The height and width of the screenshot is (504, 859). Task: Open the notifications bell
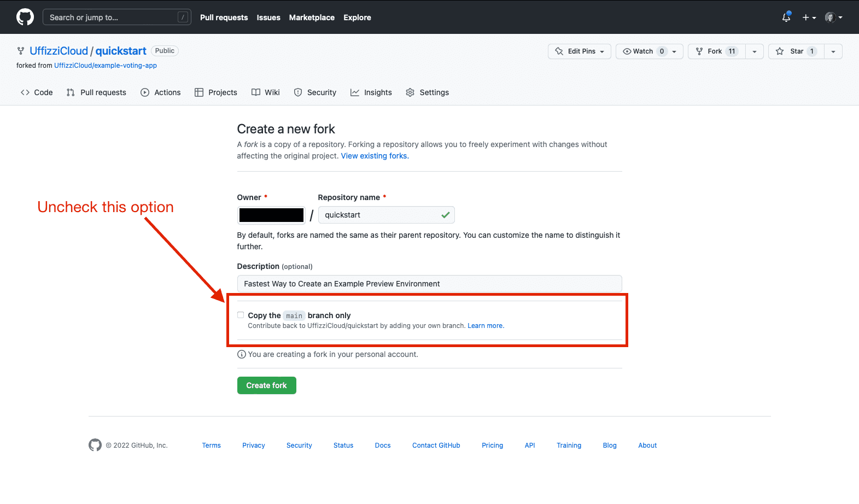(786, 17)
